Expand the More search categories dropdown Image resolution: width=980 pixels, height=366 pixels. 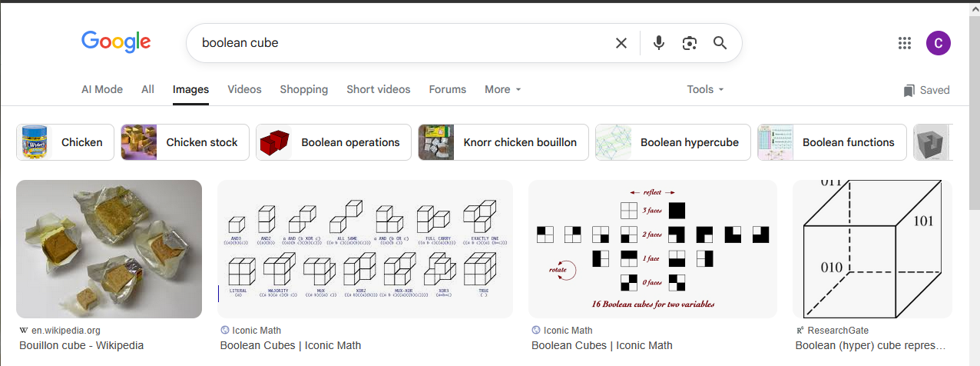(x=503, y=89)
